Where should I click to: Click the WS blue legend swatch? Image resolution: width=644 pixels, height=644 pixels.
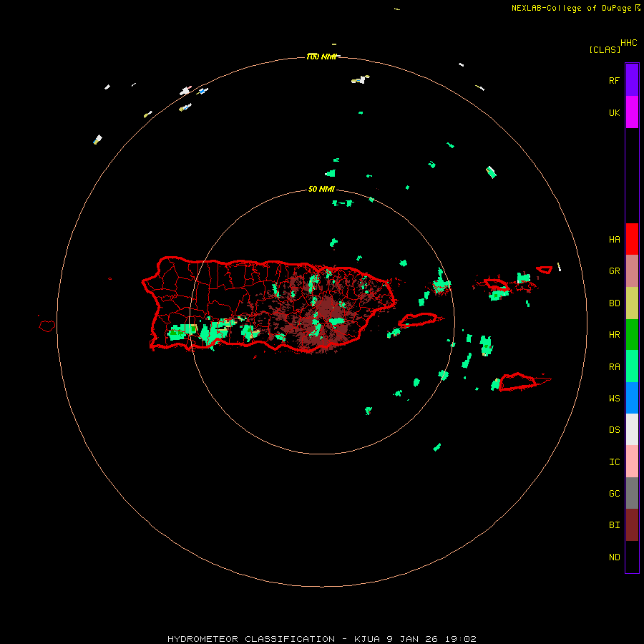(x=632, y=398)
